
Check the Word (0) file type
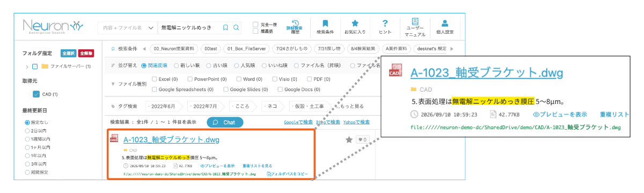pos(239,79)
